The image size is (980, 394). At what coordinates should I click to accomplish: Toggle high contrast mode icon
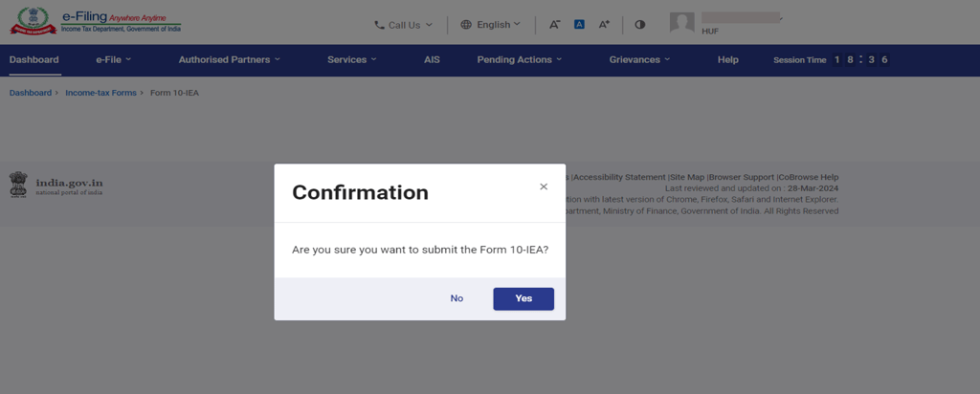pyautogui.click(x=640, y=25)
